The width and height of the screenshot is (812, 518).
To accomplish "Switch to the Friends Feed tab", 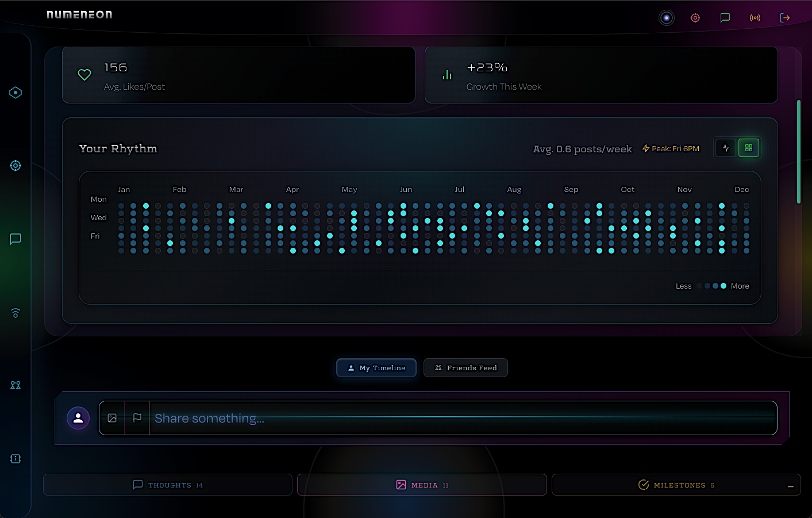I will coord(465,367).
